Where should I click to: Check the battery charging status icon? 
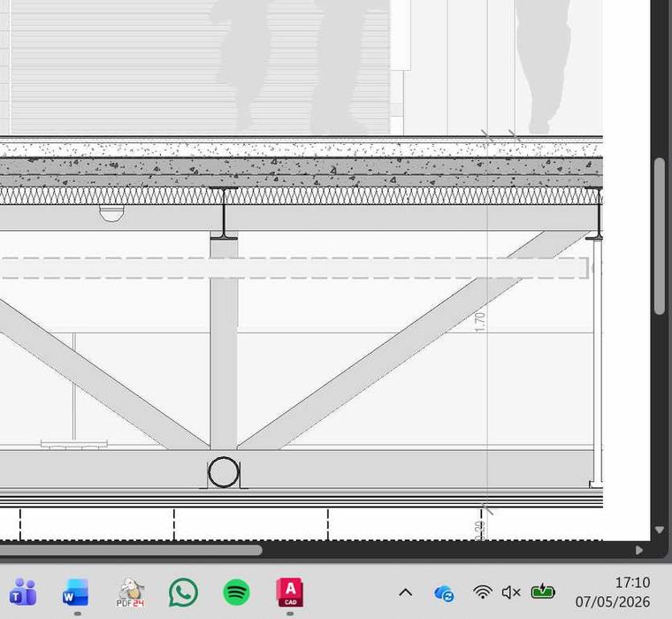(x=543, y=592)
